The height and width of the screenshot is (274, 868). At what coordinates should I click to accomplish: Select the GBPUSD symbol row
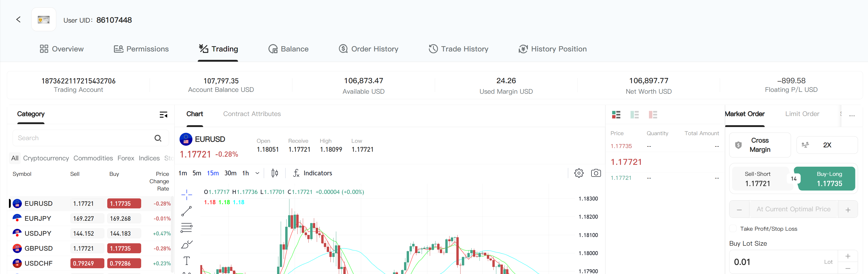[90, 248]
